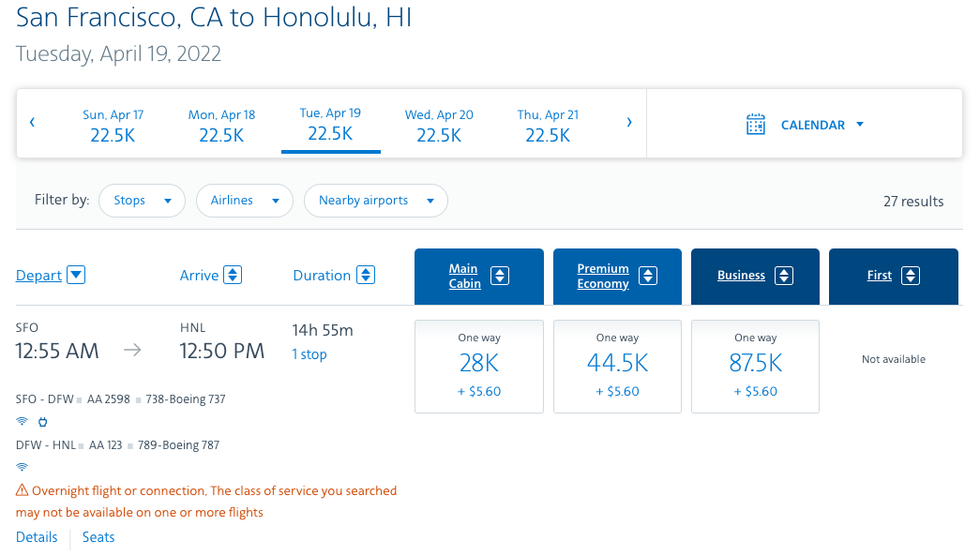980x556 pixels.
Task: Sort by arrival time icon
Action: click(234, 276)
